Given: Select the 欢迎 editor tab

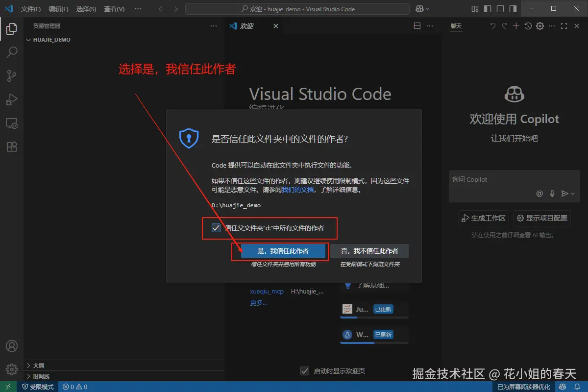Looking at the screenshot, I should coord(246,26).
